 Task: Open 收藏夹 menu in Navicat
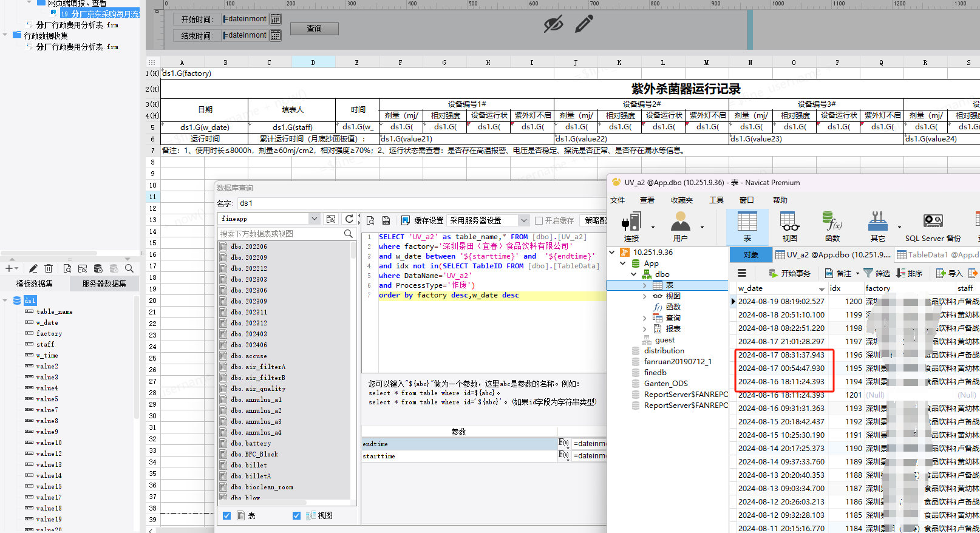point(682,200)
